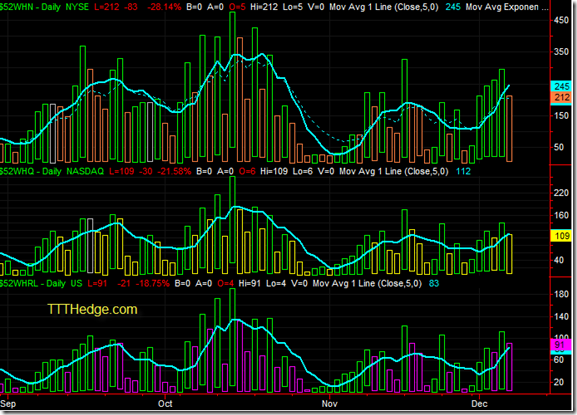The width and height of the screenshot is (577, 415).
Task: Click the Mov Avg 1 Line label in NASDAQ header
Action: pos(394,171)
